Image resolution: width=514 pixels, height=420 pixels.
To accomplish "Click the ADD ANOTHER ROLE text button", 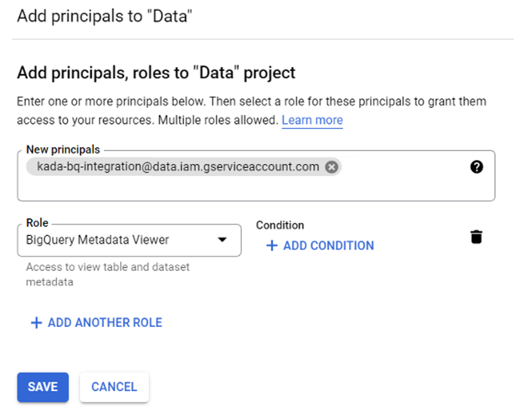I will (x=105, y=323).
